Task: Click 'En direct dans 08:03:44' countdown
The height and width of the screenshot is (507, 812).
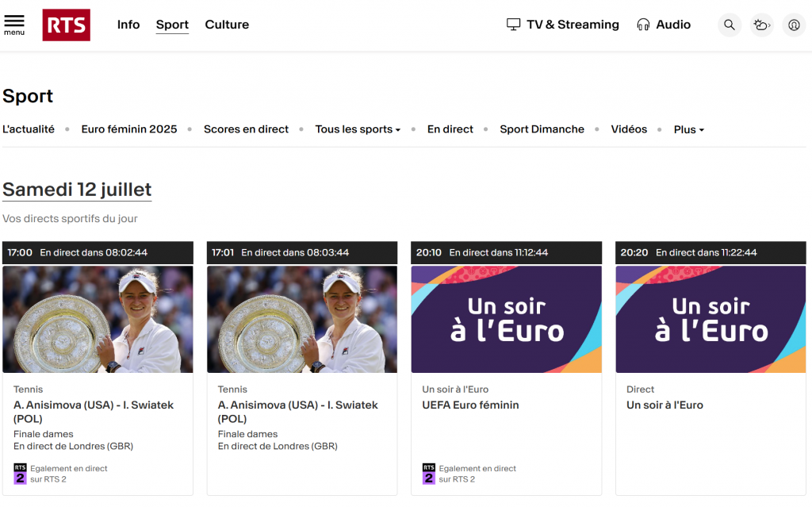Action: tap(295, 252)
